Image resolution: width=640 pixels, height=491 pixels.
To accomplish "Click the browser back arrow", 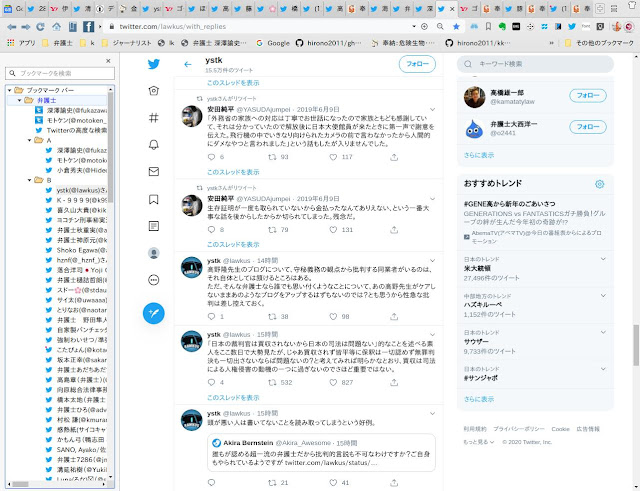I will coord(12,27).
